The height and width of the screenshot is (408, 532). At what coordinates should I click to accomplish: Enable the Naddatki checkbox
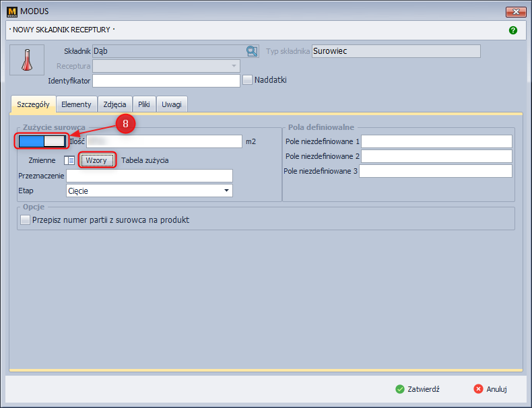click(248, 80)
